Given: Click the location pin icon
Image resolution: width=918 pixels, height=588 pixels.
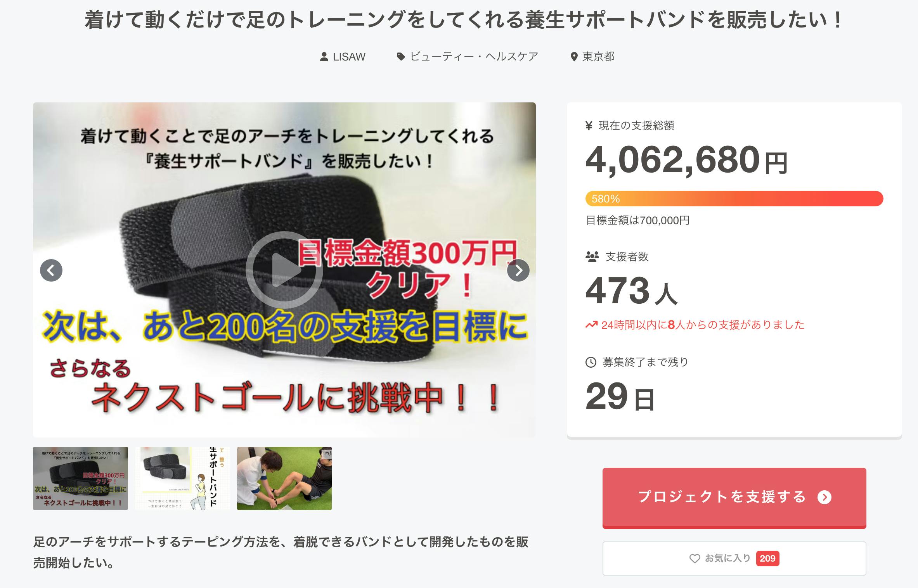Looking at the screenshot, I should coord(574,57).
